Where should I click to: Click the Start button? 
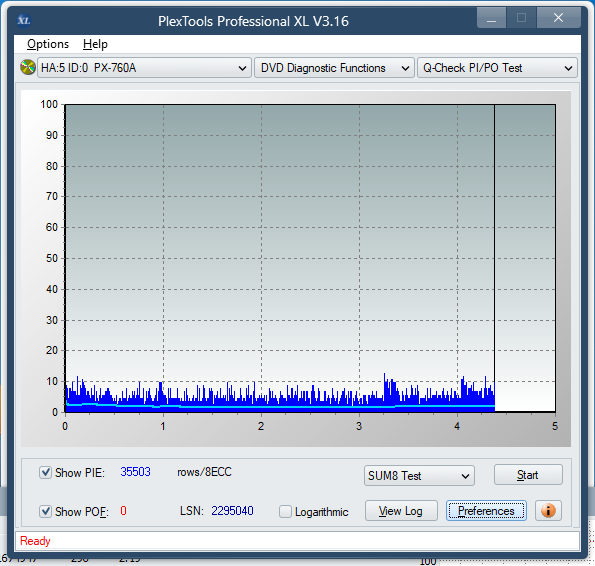(x=528, y=475)
